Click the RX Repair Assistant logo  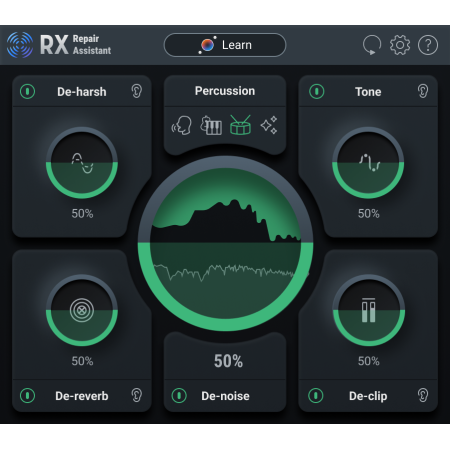coord(59,45)
